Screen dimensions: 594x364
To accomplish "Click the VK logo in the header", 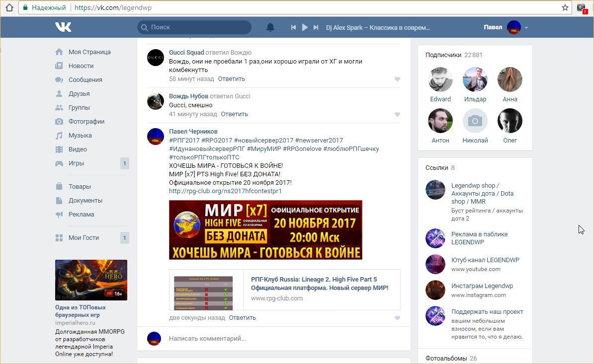I will pos(63,27).
